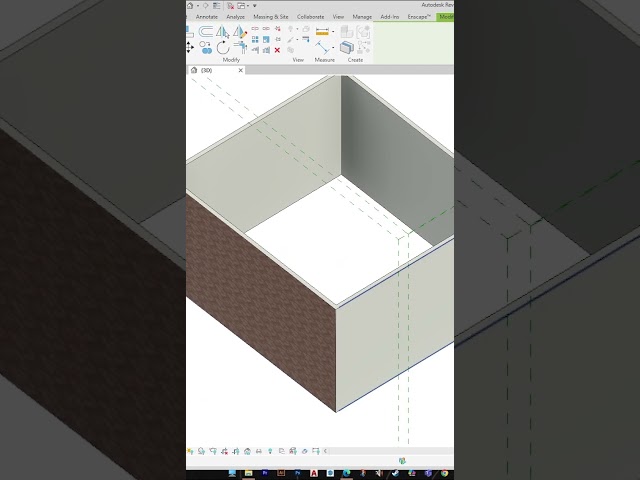Image resolution: width=640 pixels, height=480 pixels.
Task: Toggle Highlight Displacement Sets icon
Action: [304, 451]
